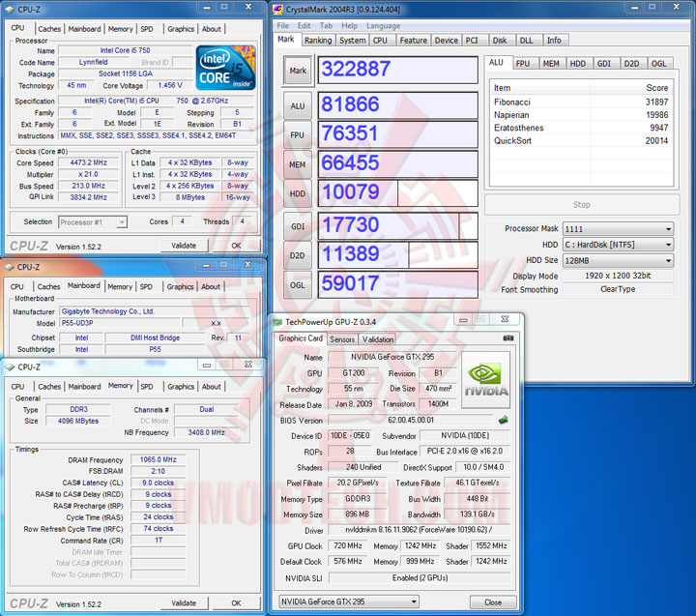Switch to the Feature tab in CrystalMark
This screenshot has height=616, width=696.
(x=414, y=41)
